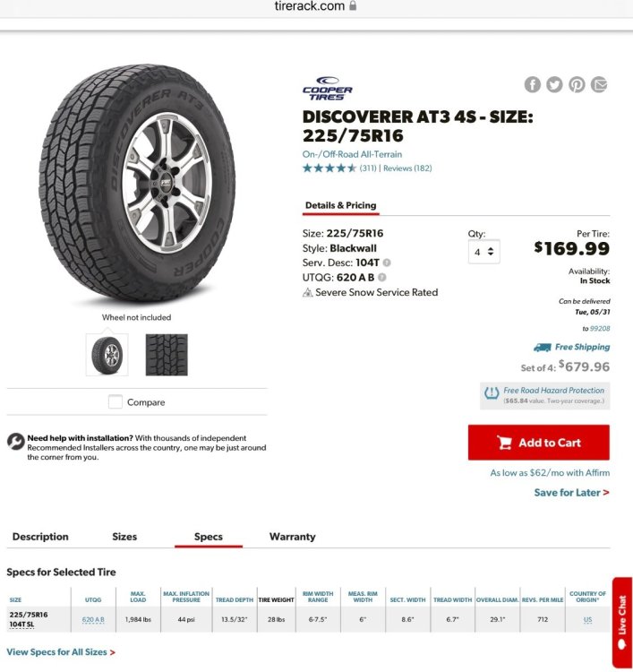Expand the Save for Later link

pos(571,493)
